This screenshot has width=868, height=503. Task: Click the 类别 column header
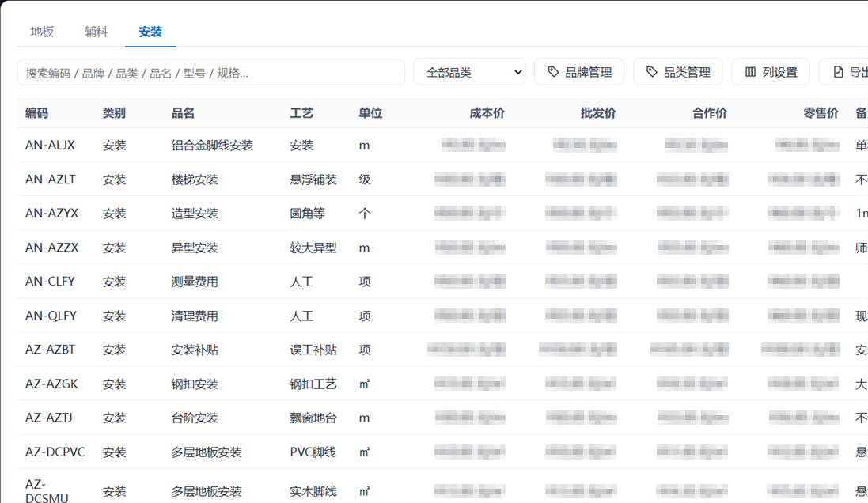click(114, 113)
